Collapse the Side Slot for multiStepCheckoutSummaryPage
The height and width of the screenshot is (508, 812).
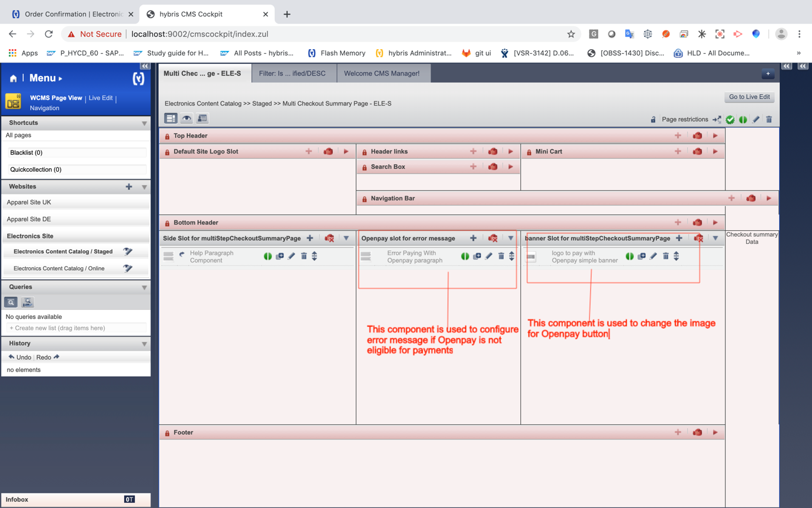[346, 238]
